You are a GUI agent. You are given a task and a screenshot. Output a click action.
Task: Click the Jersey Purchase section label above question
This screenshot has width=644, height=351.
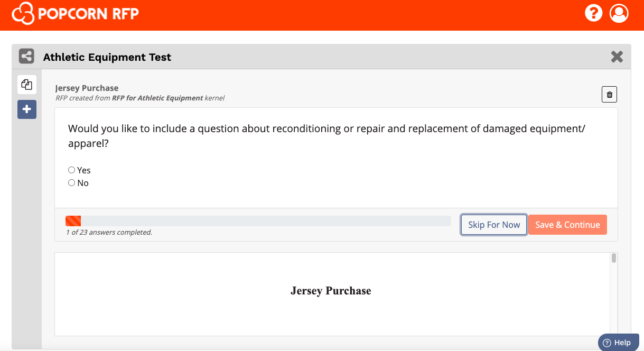coord(87,88)
